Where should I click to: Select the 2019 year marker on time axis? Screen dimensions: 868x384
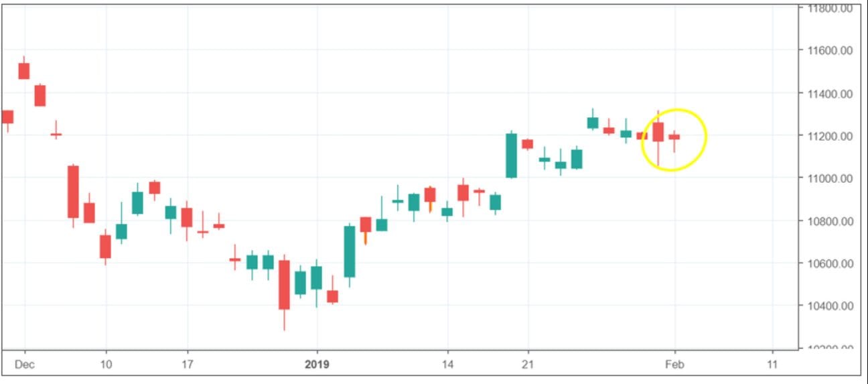point(317,364)
